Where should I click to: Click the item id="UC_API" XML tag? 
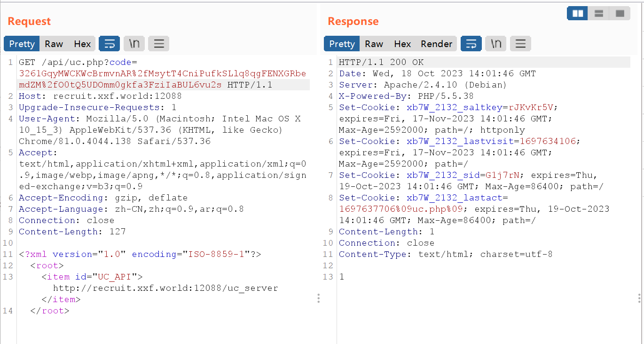92,277
